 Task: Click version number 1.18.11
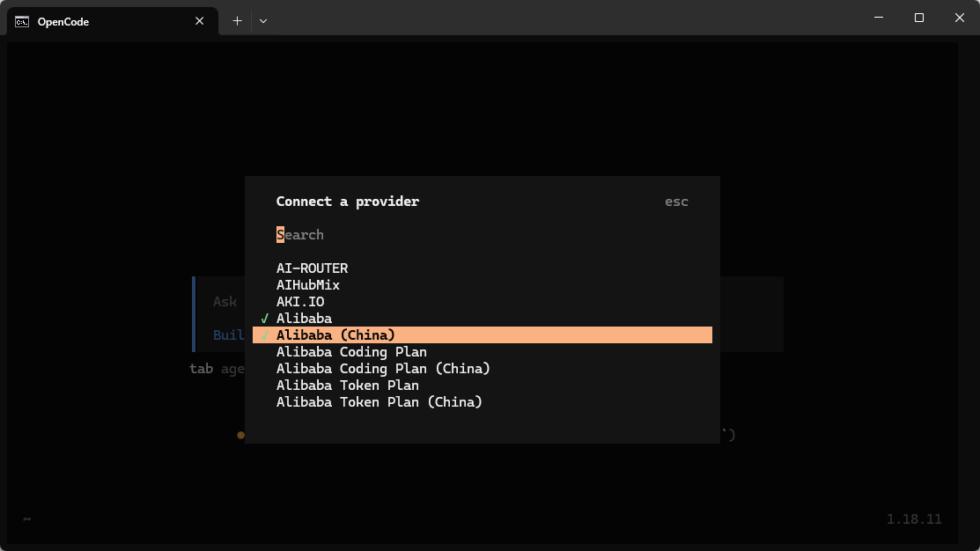(914, 519)
